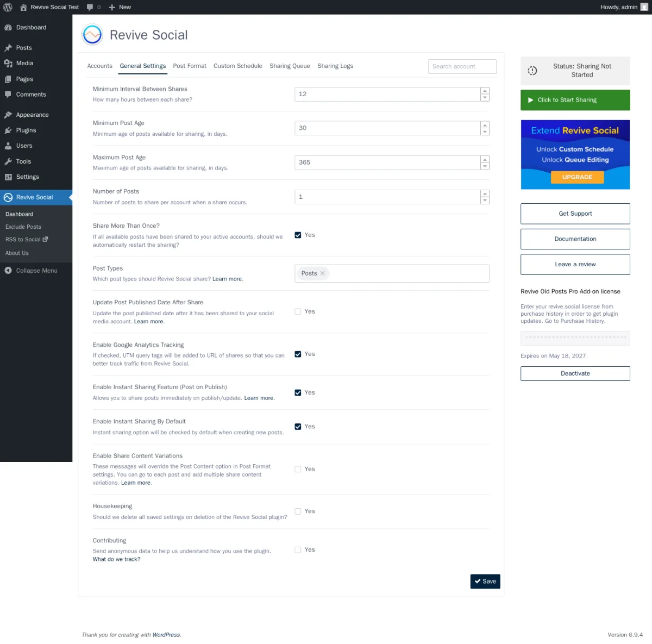652x644 pixels.
Task: Click the Revive Social logo in page header
Action: tap(92, 35)
